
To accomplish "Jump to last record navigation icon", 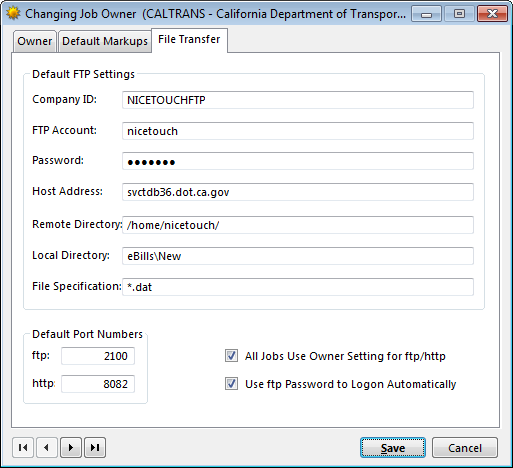I will click(95, 447).
